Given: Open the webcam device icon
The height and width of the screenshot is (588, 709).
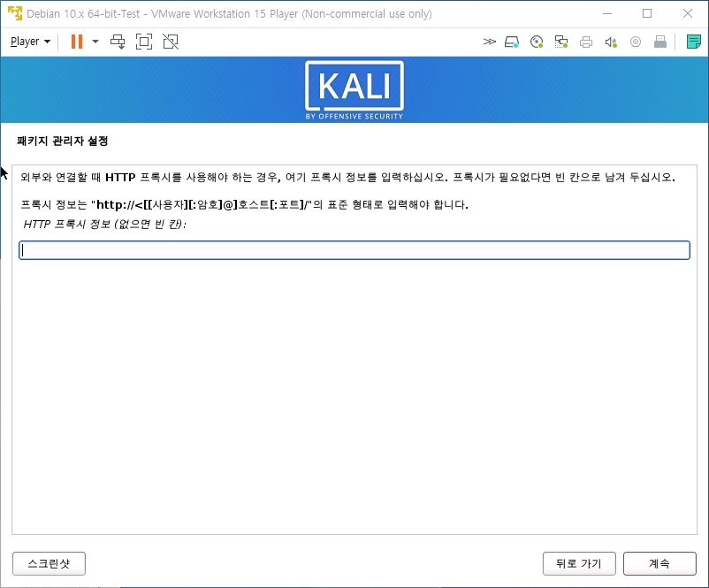Looking at the screenshot, I should click(x=636, y=42).
